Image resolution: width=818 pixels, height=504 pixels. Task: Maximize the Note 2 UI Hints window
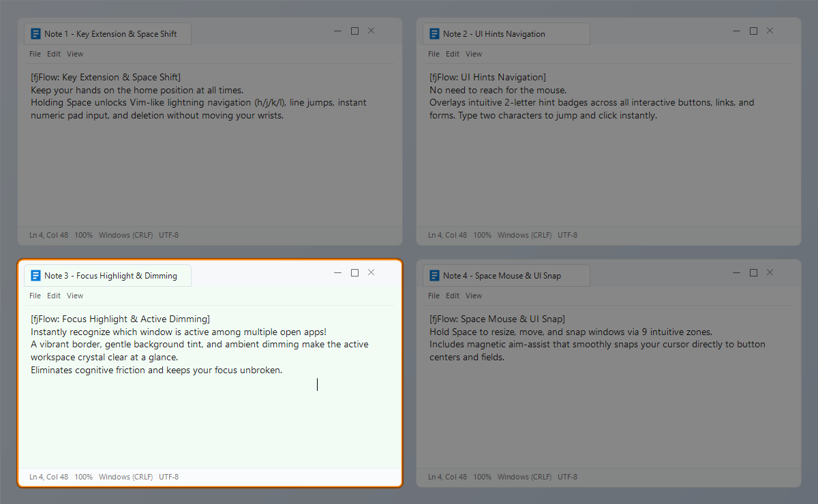pyautogui.click(x=753, y=31)
